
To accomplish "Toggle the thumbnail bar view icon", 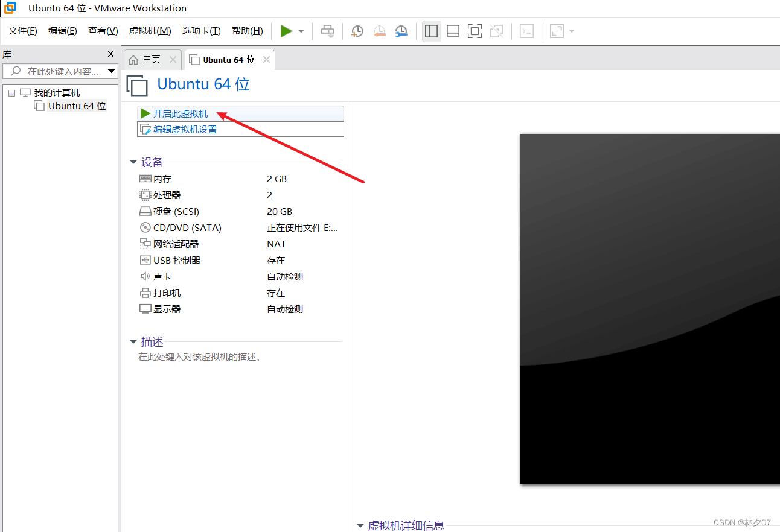I will 453,31.
